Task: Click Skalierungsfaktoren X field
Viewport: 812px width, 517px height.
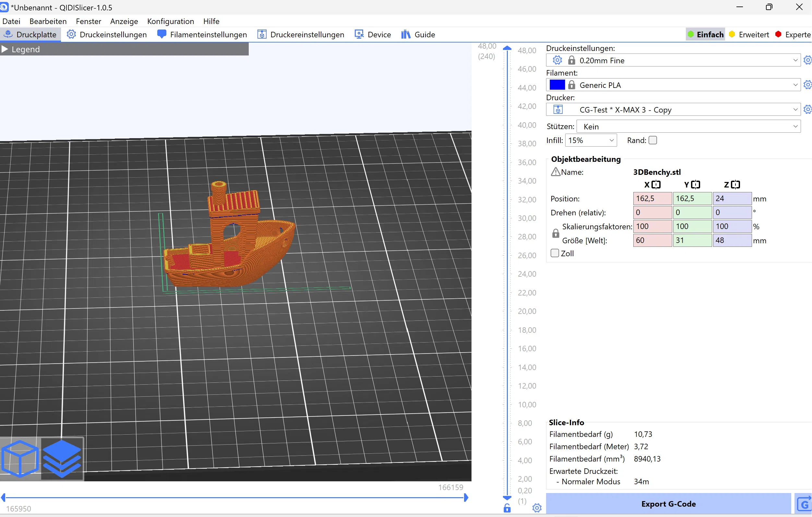Action: (652, 226)
